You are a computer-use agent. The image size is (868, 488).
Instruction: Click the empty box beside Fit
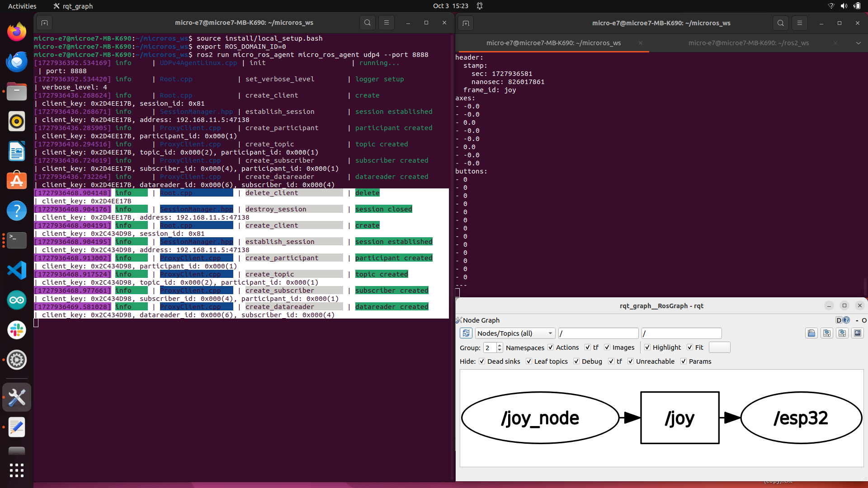click(719, 347)
